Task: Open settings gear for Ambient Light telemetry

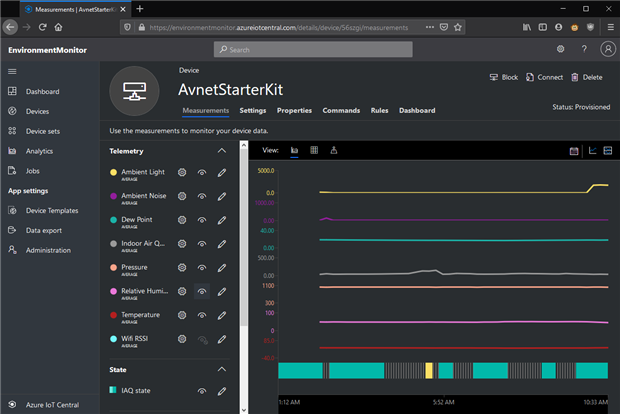Action: pyautogui.click(x=182, y=173)
